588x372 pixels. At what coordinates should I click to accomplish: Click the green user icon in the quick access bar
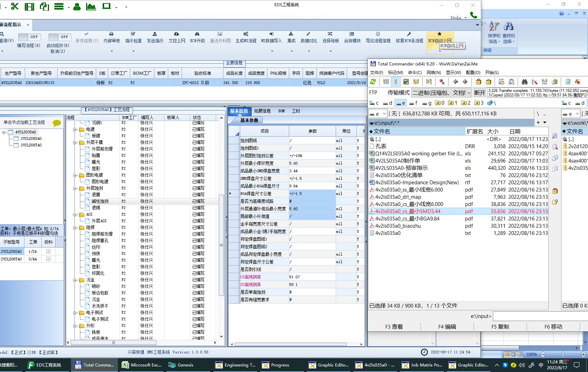(x=77, y=6)
